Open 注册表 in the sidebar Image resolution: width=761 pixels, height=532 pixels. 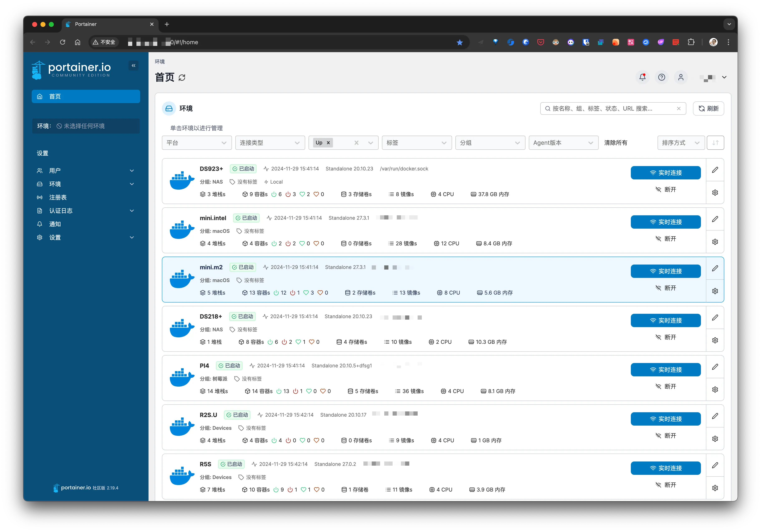pos(58,198)
